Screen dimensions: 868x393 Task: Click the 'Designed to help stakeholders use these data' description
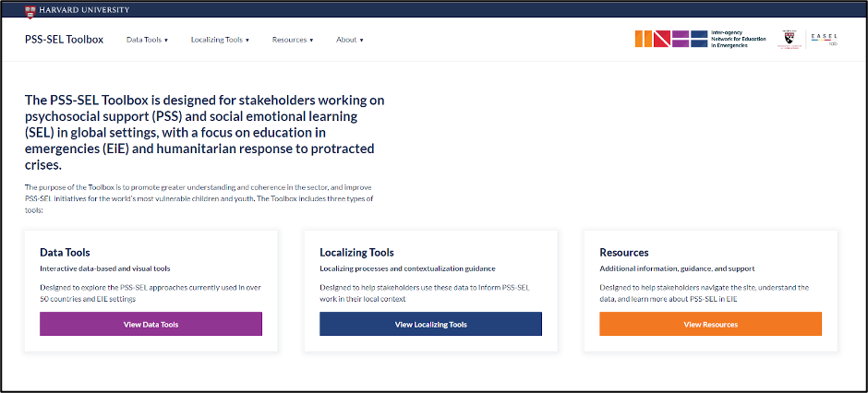(x=425, y=293)
